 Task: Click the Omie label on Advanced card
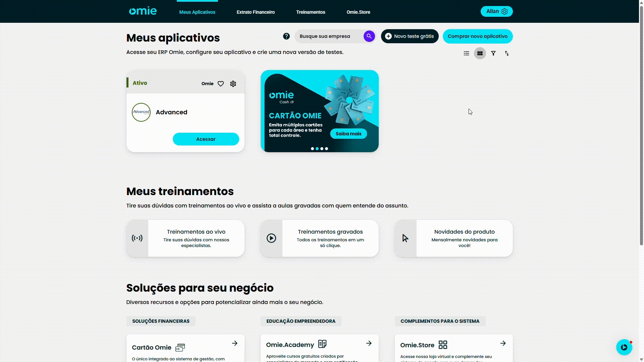(x=207, y=83)
